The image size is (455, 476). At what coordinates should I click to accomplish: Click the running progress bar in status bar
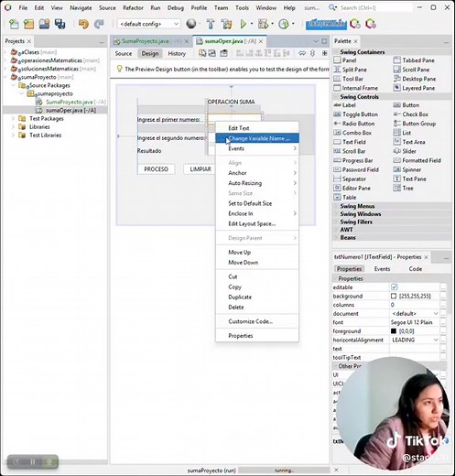point(284,471)
